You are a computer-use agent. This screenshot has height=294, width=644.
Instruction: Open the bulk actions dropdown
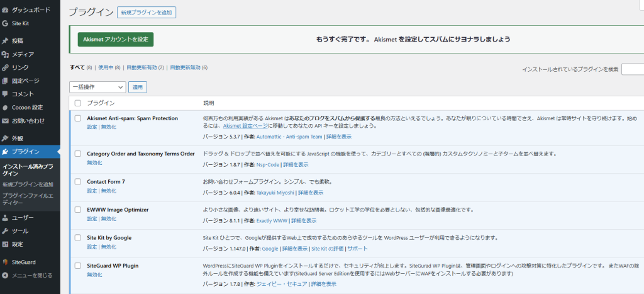coord(97,87)
